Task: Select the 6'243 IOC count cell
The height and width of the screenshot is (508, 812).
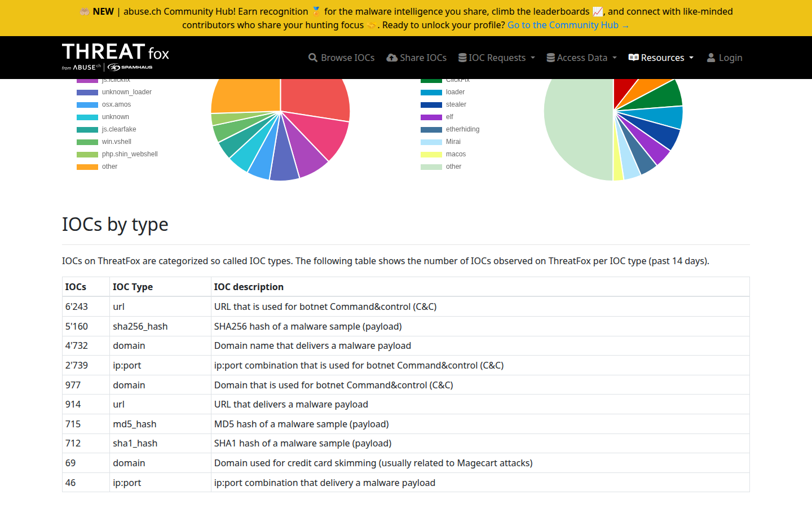Action: [86, 306]
